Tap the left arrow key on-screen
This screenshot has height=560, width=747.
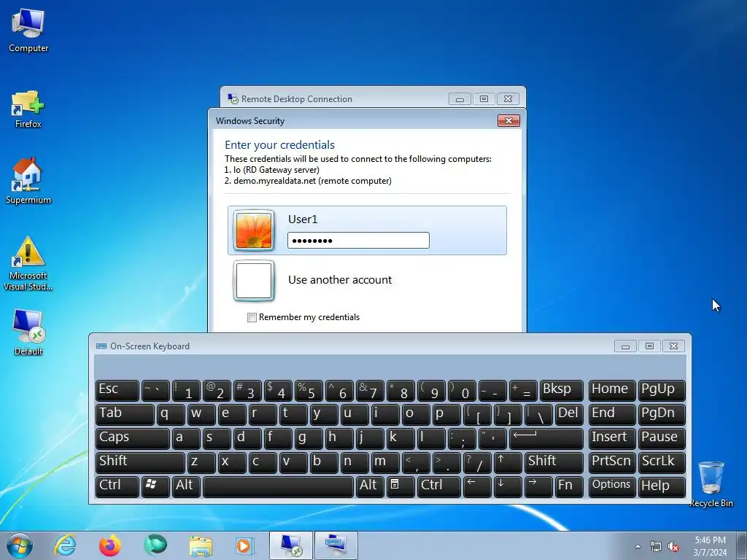click(477, 486)
